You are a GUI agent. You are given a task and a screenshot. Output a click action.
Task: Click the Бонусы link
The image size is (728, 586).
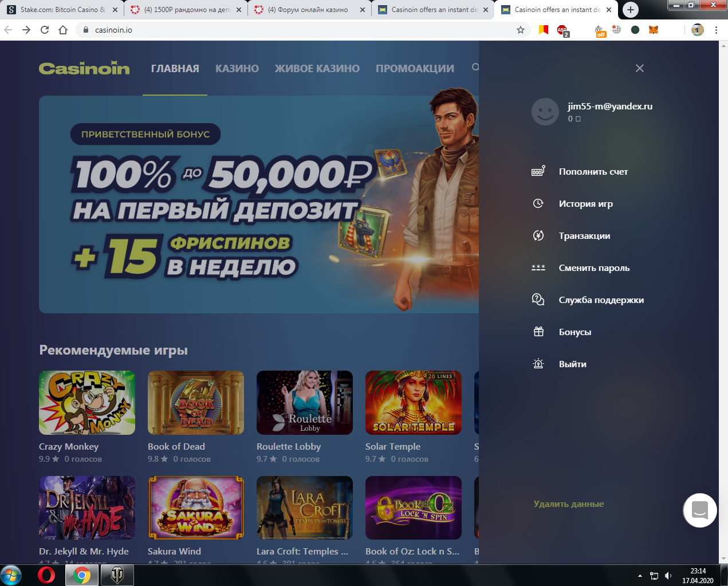tap(575, 332)
